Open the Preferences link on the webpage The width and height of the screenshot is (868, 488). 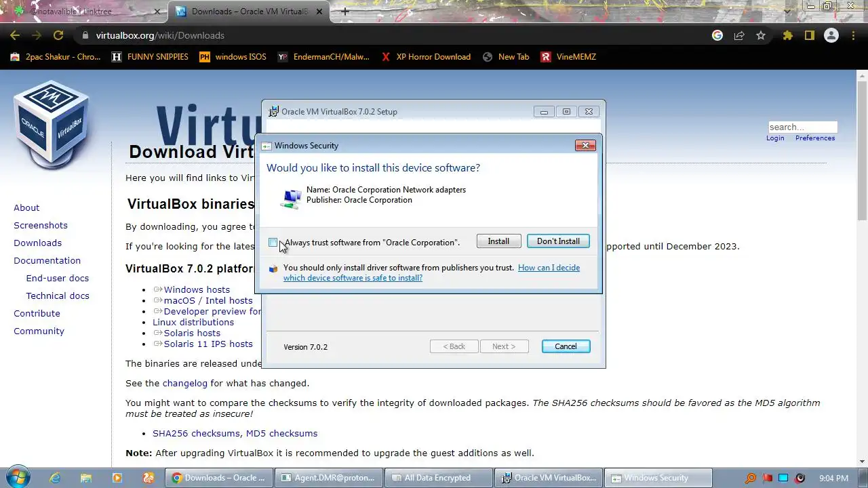click(x=815, y=138)
